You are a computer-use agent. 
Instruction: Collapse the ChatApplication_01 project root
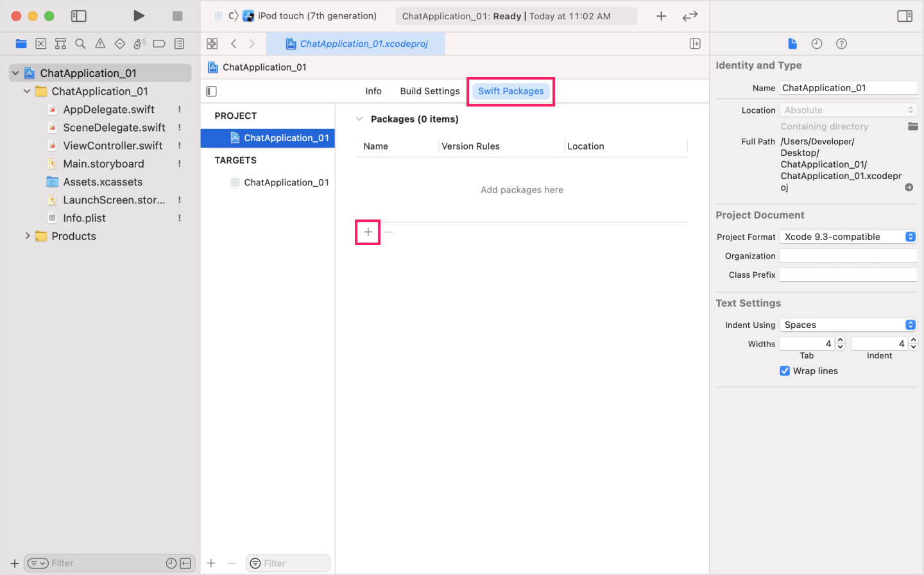(x=15, y=73)
